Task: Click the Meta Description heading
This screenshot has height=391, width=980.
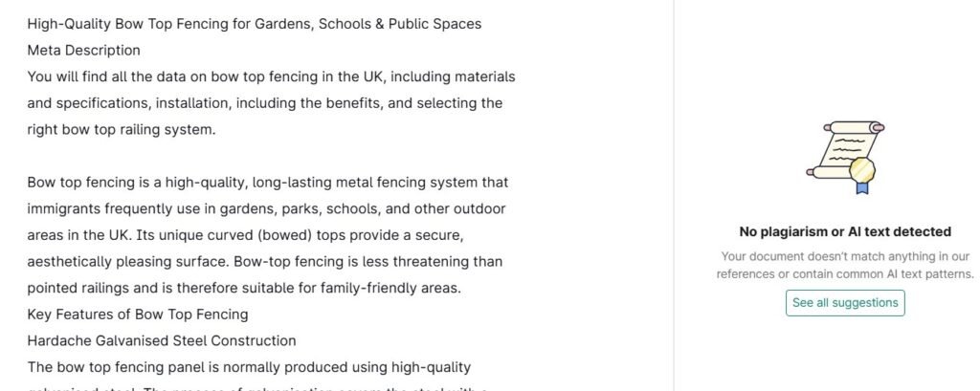Action: (84, 50)
